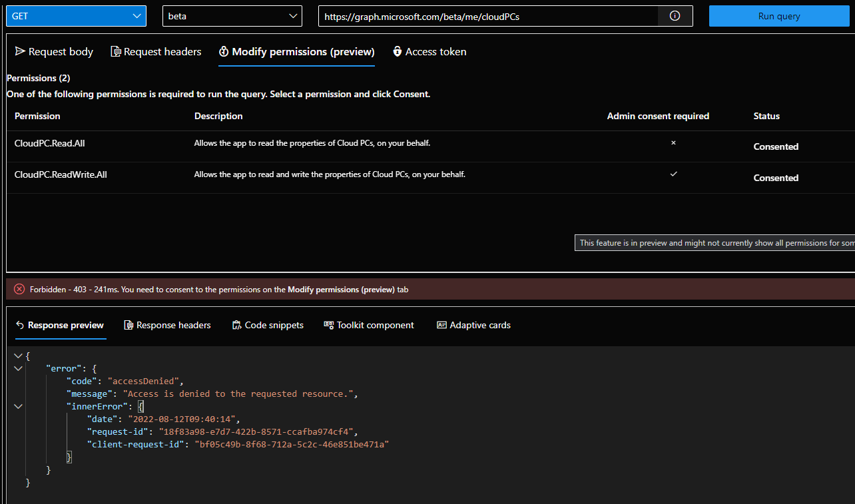Open the Response preview tab
The height and width of the screenshot is (504, 855).
(x=60, y=325)
